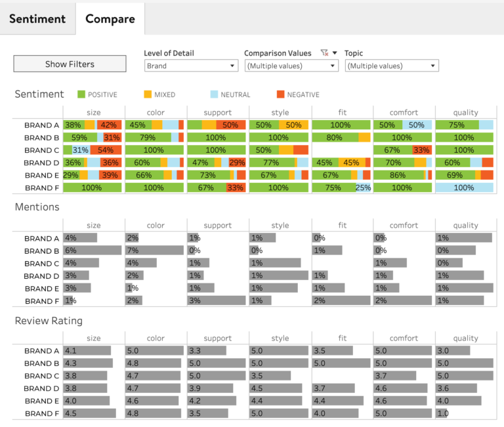Select the BRAND A row label in Sentiment
The height and width of the screenshot is (427, 504).
pyautogui.click(x=41, y=125)
